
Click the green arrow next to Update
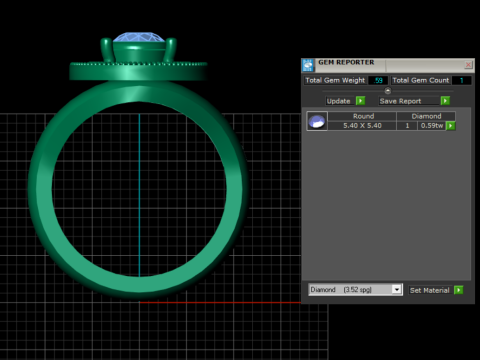[x=360, y=101]
